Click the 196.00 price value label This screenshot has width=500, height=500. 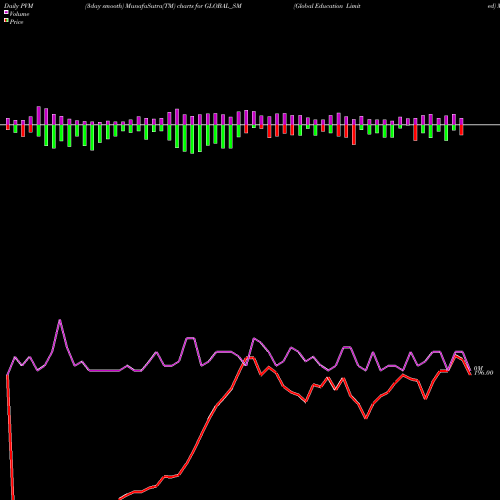click(x=483, y=373)
